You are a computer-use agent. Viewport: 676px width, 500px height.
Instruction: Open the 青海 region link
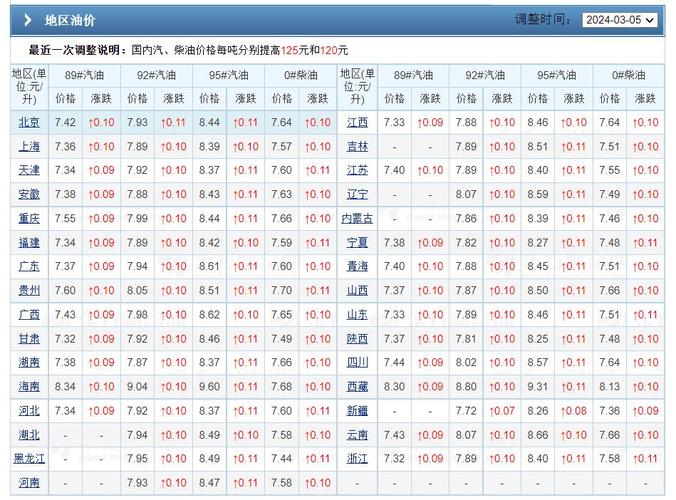(357, 266)
